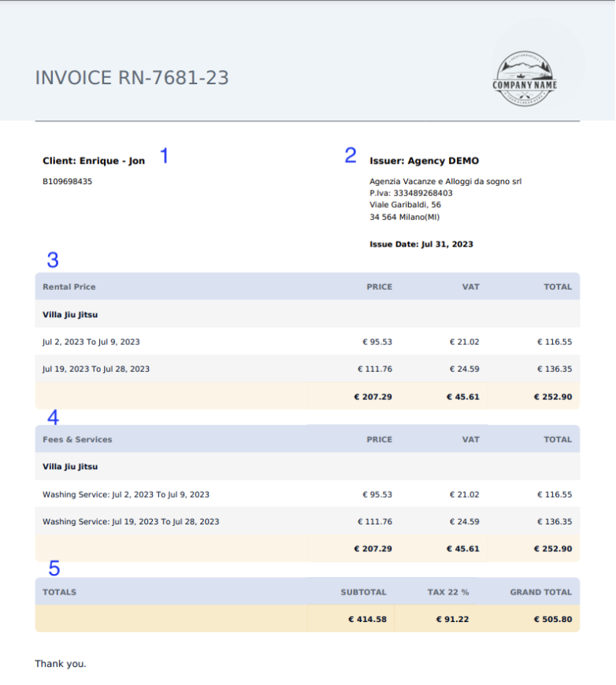The height and width of the screenshot is (685, 616).
Task: Select the grand total amount € 505.80
Action: click(552, 619)
